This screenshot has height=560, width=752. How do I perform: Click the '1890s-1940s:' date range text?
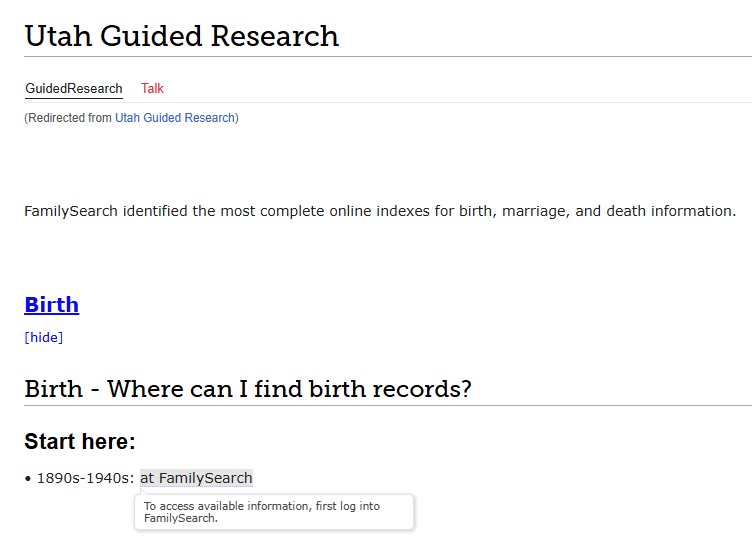point(85,478)
